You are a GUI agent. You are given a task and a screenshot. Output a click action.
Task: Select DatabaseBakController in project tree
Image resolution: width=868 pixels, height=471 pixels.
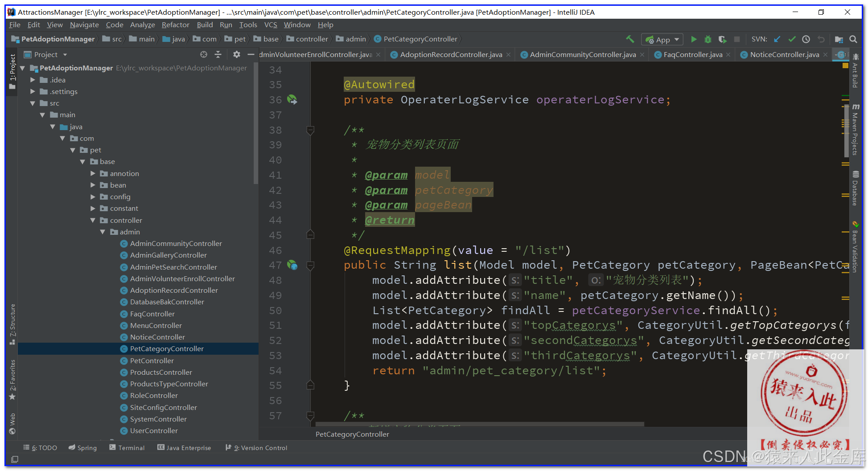pyautogui.click(x=167, y=302)
